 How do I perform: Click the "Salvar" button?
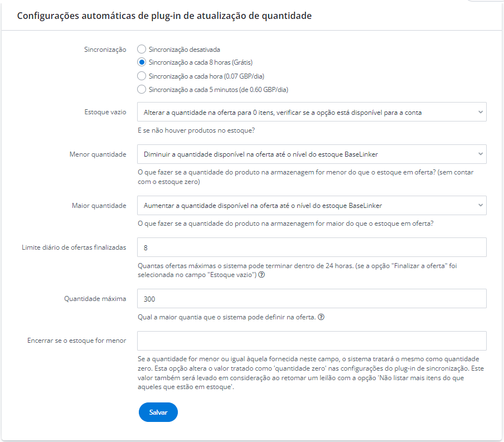(x=158, y=412)
